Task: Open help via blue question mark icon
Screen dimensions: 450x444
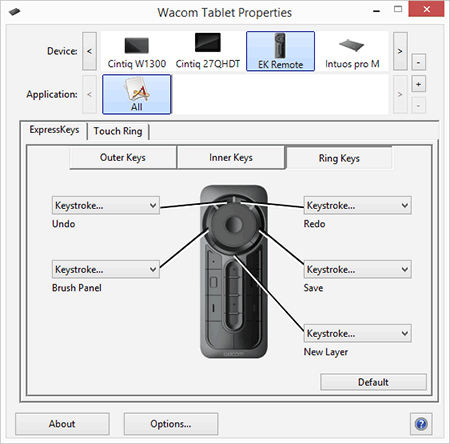Action: tap(421, 424)
